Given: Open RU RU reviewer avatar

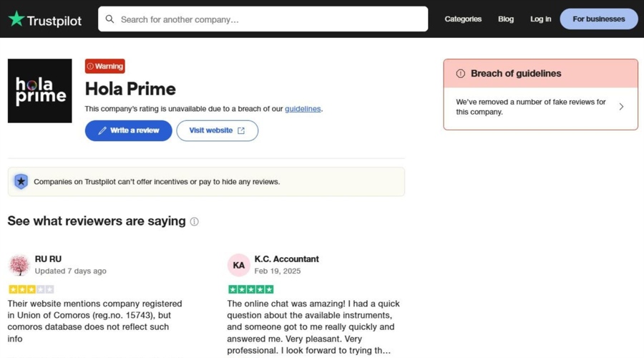Looking at the screenshot, I should [x=19, y=265].
